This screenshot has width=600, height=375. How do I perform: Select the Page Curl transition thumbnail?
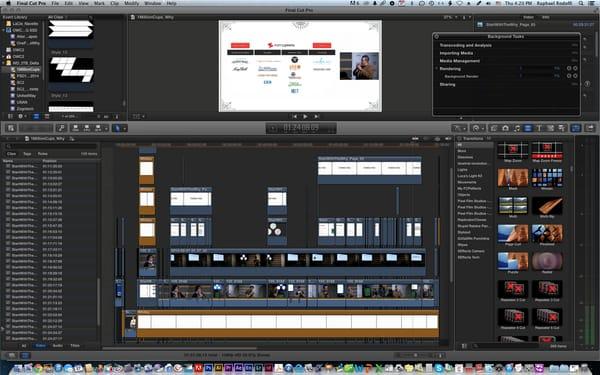(x=513, y=233)
